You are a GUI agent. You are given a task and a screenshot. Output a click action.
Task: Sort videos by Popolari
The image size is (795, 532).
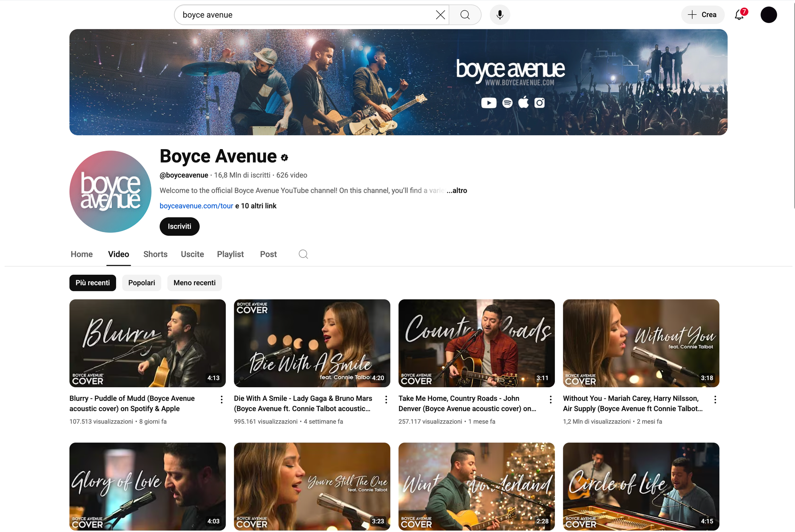point(142,283)
